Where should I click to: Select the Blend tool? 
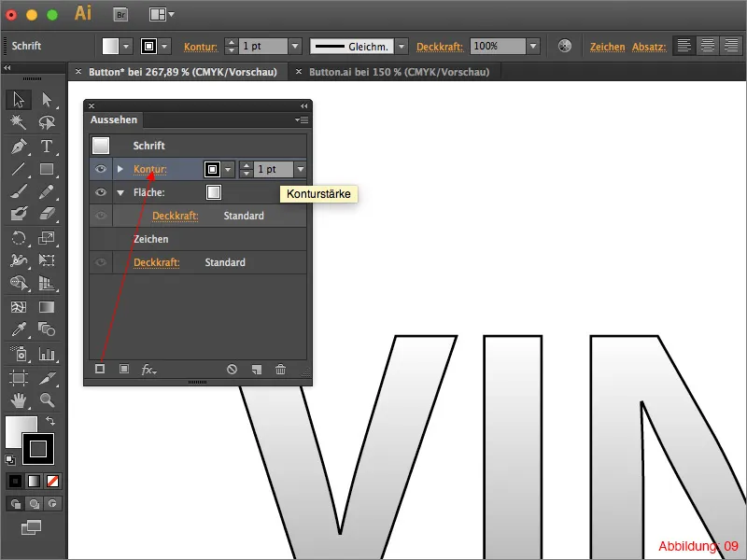point(47,329)
